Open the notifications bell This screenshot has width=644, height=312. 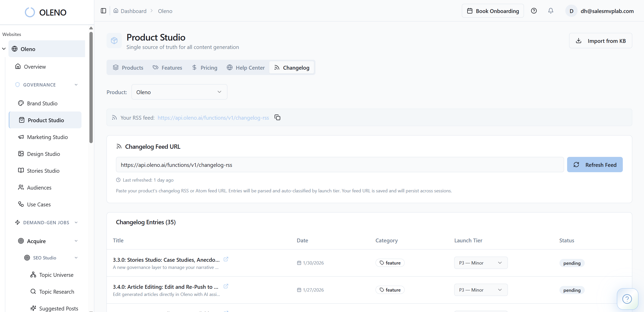click(x=551, y=11)
